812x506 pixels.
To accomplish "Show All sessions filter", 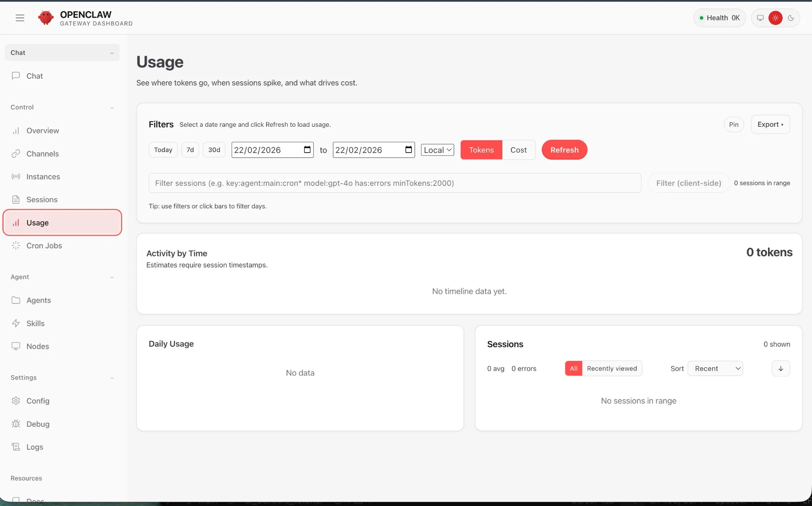I will coord(573,369).
